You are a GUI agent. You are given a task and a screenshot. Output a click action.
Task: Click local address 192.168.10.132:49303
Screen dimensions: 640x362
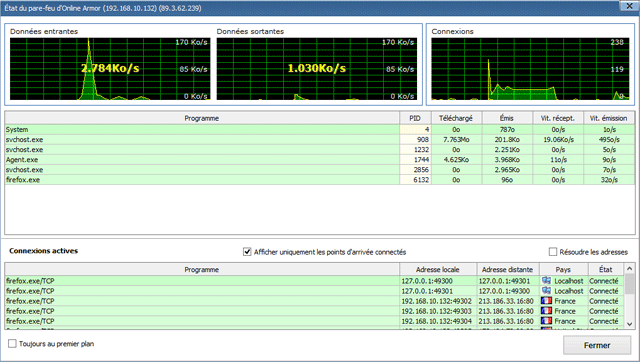pyautogui.click(x=436, y=311)
